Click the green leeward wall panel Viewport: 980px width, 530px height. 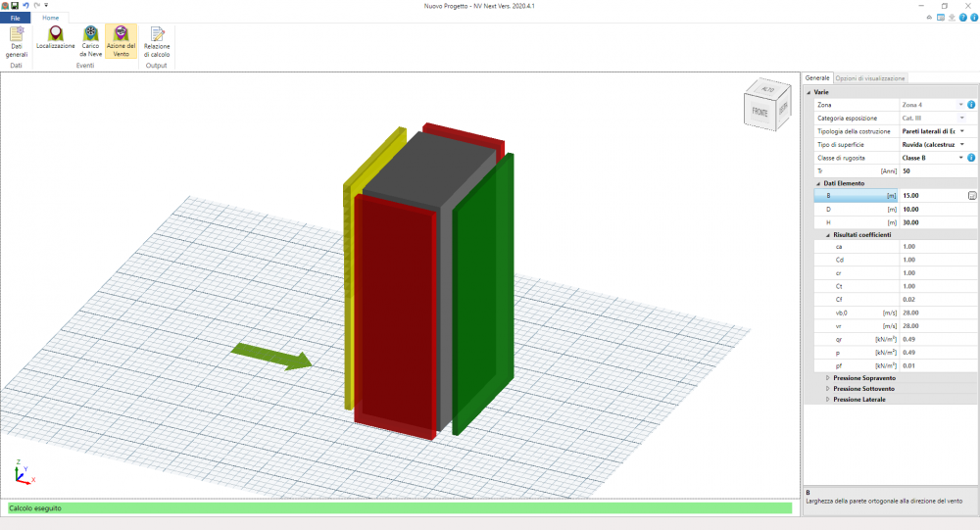click(484, 294)
